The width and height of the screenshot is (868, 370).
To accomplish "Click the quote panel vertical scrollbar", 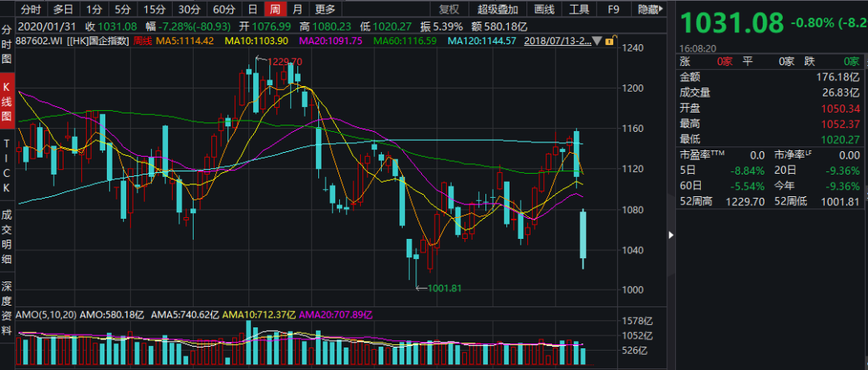I will tap(866, 133).
